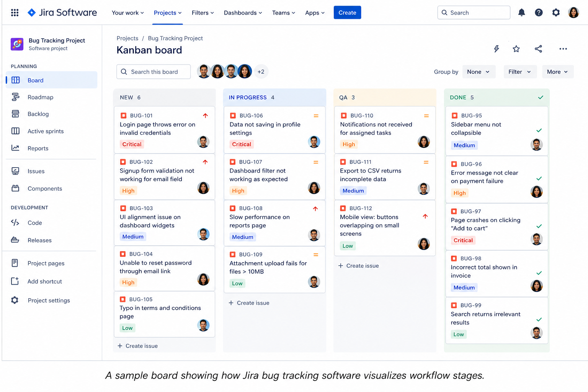Select Board in the sidebar

click(x=52, y=80)
